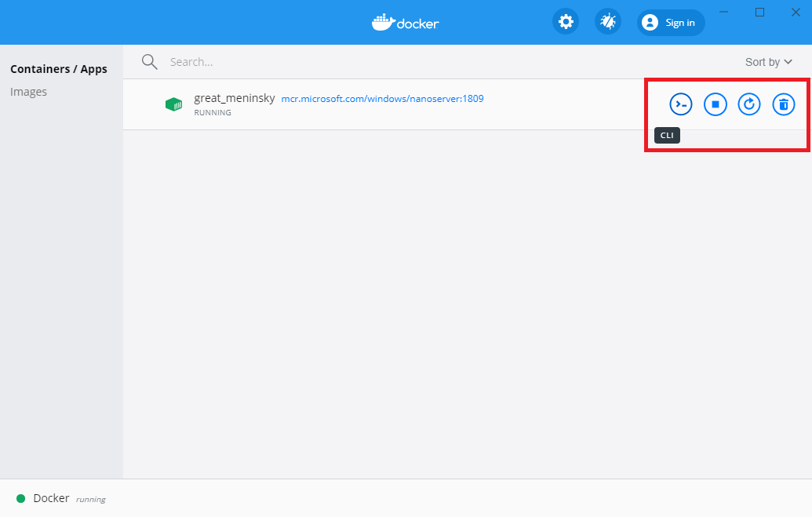Open the mcr.microsoft.com nanoserver:1809 image link
The height and width of the screenshot is (517, 812).
tap(382, 99)
